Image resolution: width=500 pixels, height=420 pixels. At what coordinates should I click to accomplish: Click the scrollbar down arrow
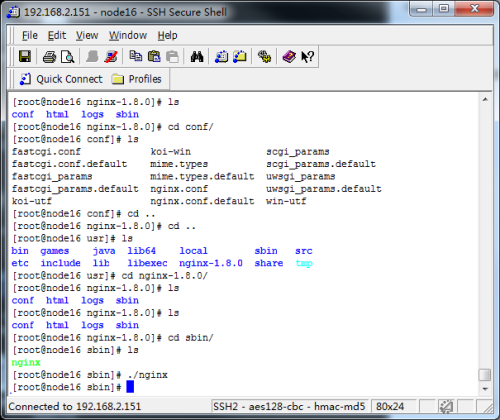tap(485, 389)
